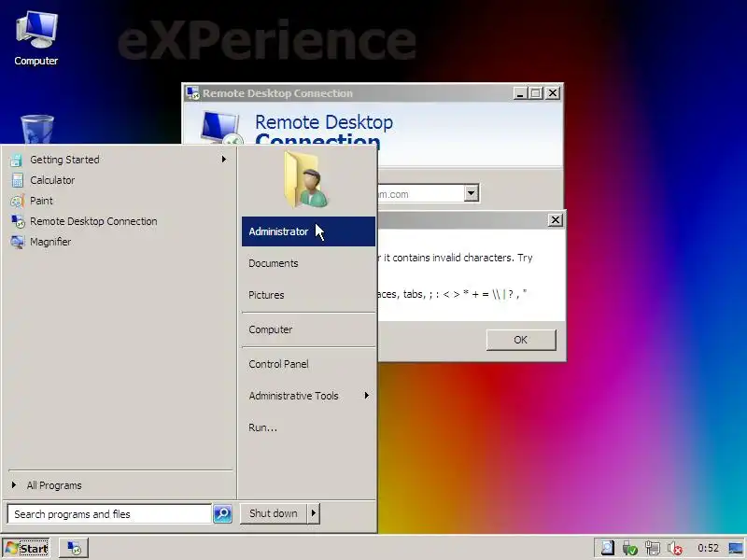Open the Administrator user folder

coord(308,231)
